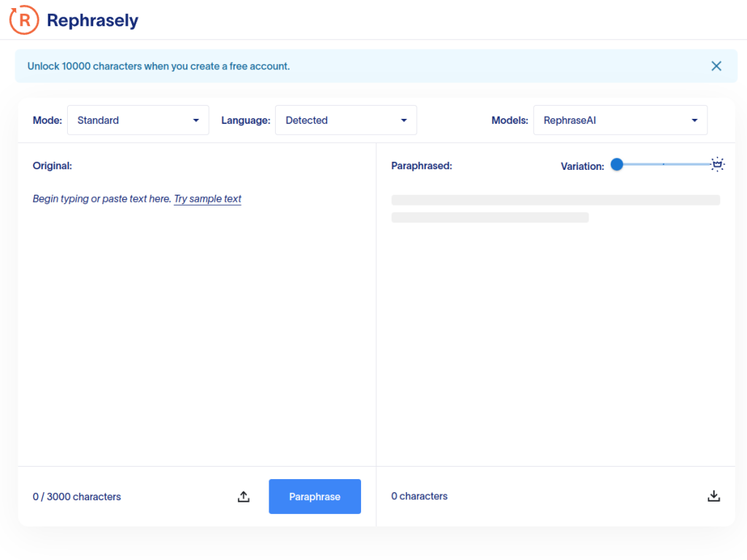This screenshot has height=560, width=747.
Task: Click the 'Language:' label
Action: click(x=246, y=120)
